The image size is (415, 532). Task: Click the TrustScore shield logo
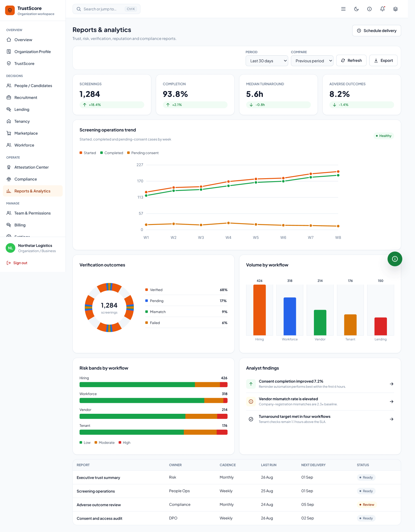pyautogui.click(x=10, y=10)
